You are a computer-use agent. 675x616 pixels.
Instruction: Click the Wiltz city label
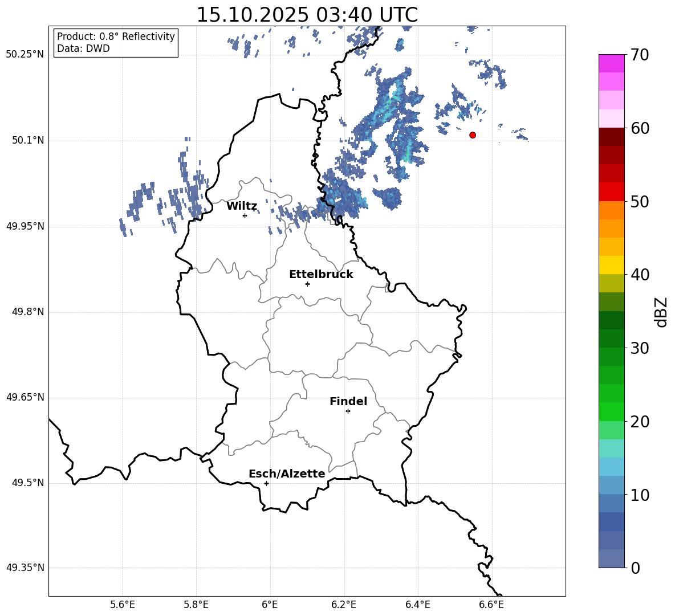click(x=242, y=206)
